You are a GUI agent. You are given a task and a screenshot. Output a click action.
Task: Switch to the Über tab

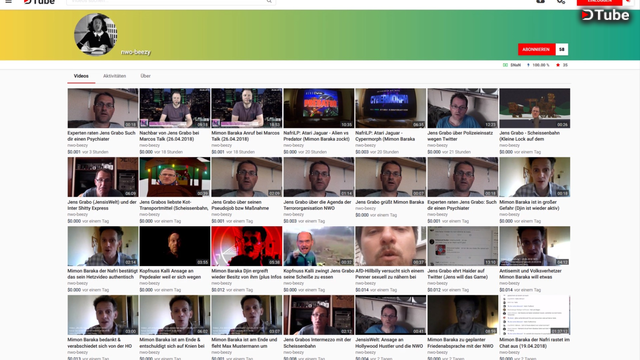click(x=145, y=76)
